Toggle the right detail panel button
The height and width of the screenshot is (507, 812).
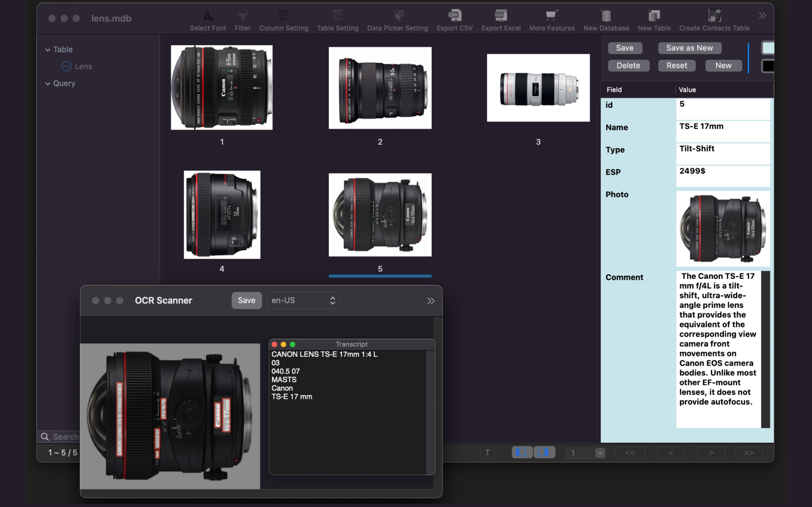click(x=544, y=453)
